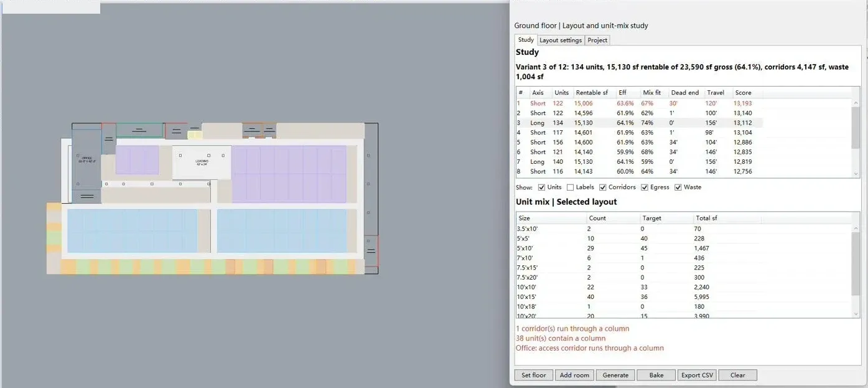Select the 7.5'x20' unit mix row
868x388 pixels.
coord(638,277)
